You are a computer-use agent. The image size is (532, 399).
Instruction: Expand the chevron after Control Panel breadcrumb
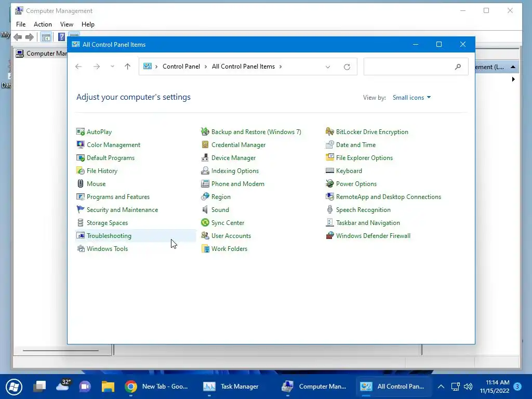[206, 66]
